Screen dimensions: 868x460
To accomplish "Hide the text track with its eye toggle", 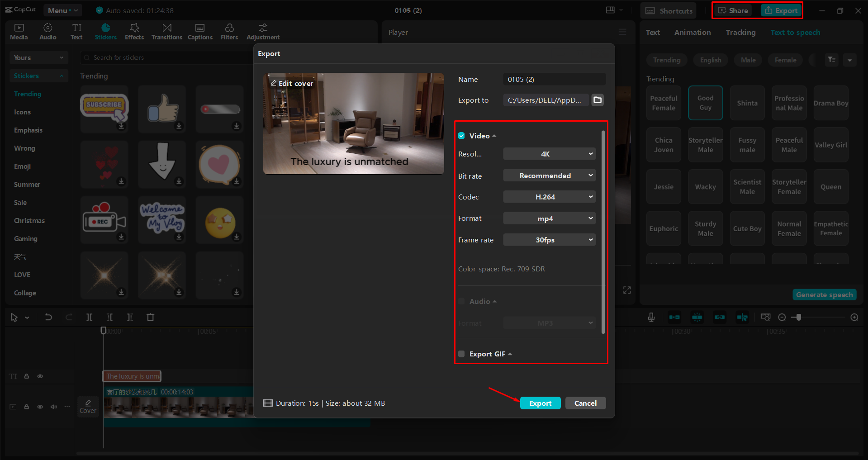I will tap(40, 376).
